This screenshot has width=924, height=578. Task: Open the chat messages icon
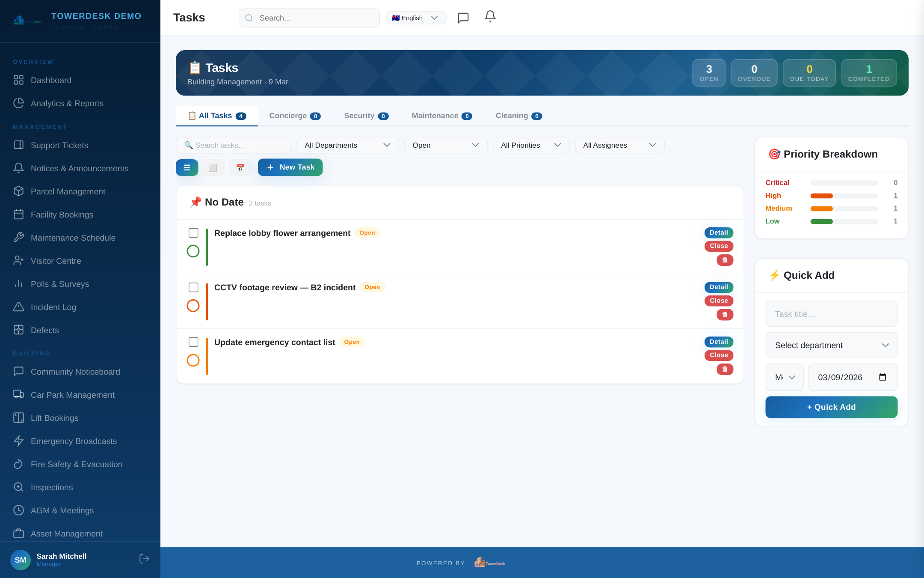tap(463, 18)
